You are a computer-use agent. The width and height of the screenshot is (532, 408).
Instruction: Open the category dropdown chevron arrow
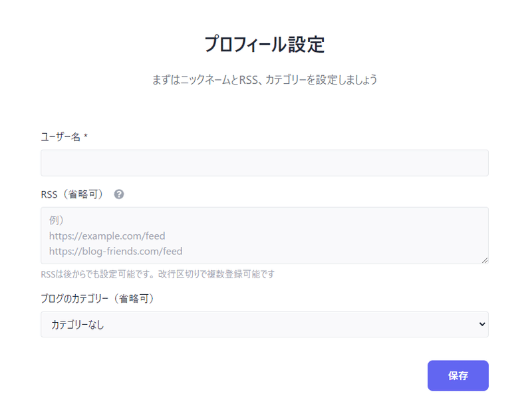pyautogui.click(x=481, y=324)
